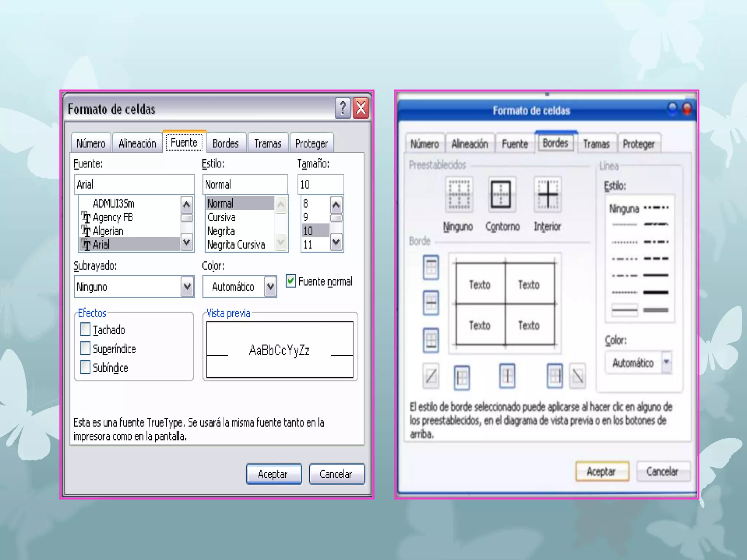The image size is (747, 560).
Task: Click font list scroll down arrow
Action: 187,242
